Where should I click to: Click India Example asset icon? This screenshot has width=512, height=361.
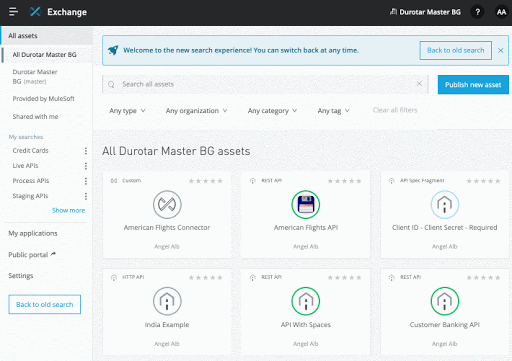167,301
